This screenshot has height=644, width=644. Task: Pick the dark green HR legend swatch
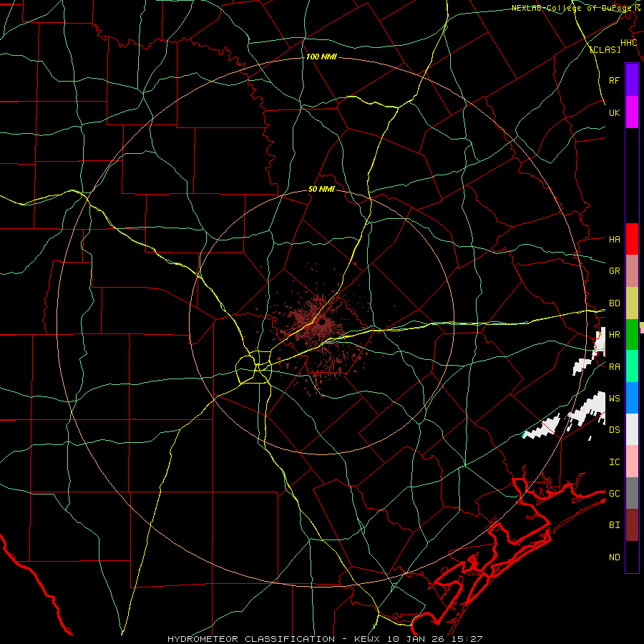[632, 335]
